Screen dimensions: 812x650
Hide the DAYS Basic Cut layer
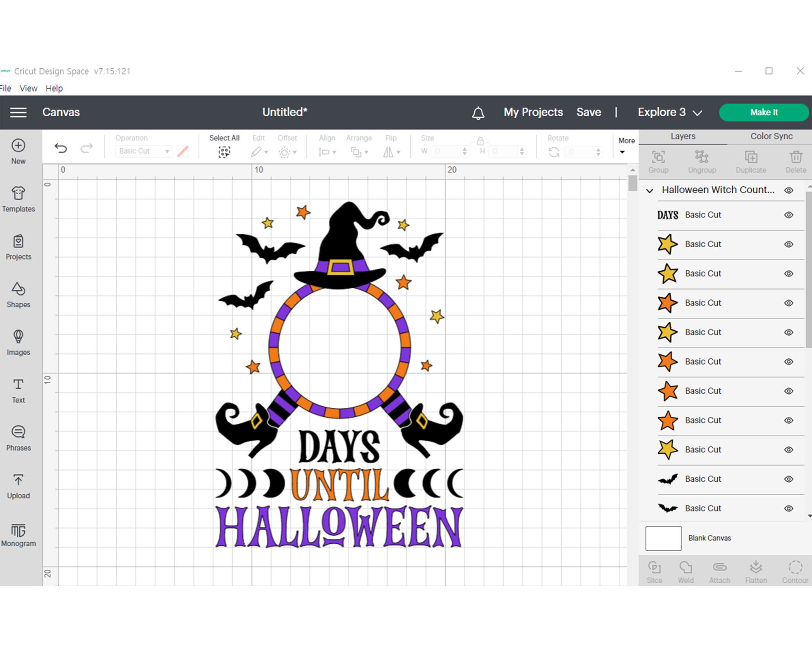[789, 215]
